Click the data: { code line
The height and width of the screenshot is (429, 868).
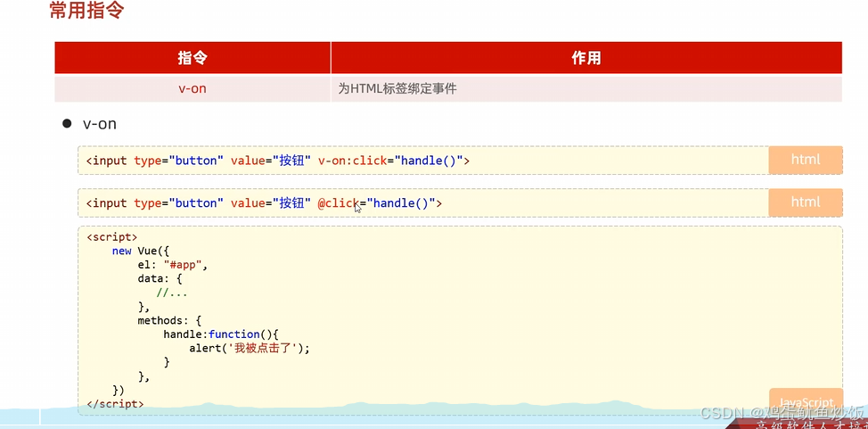coord(160,279)
